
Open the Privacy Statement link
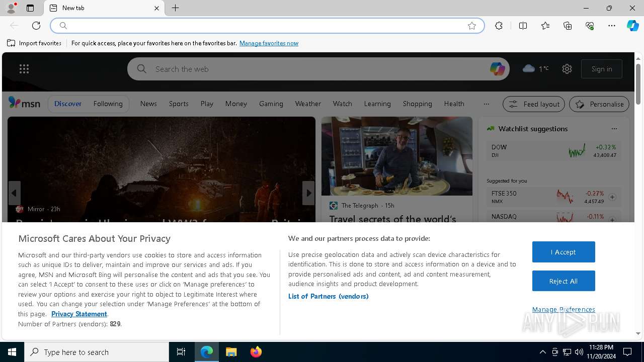coord(79,314)
